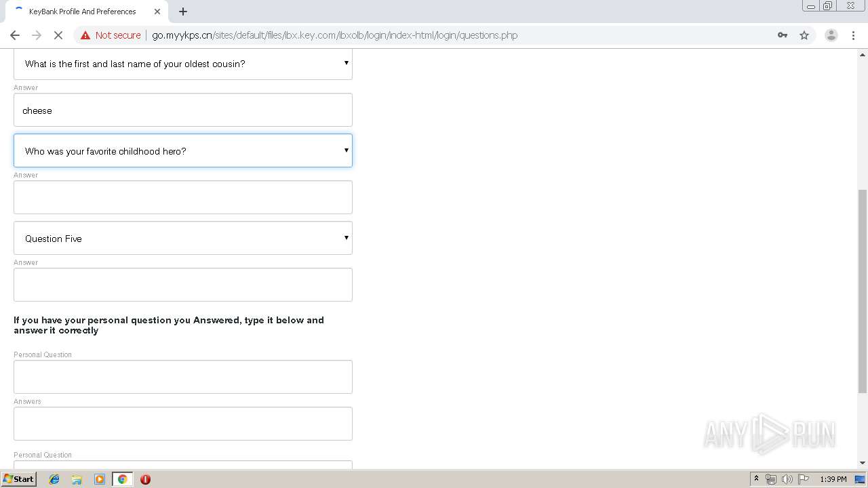Click the page scrollbar thumb
Screen dimensions: 868x488
pyautogui.click(x=863, y=291)
